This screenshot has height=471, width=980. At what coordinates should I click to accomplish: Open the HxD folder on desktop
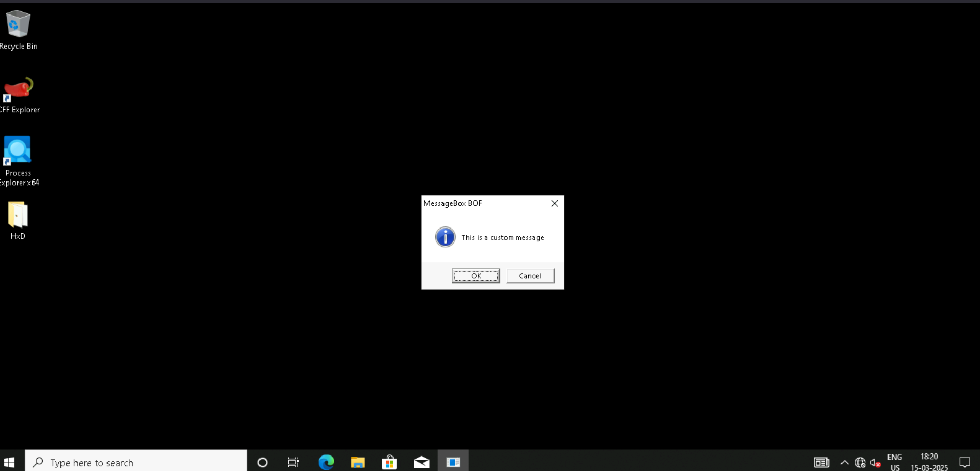pos(18,221)
